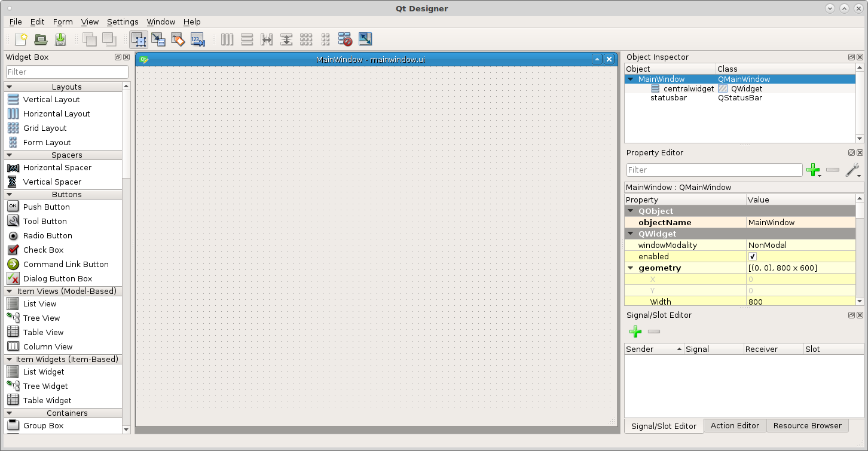Collapse MainWindow node in Object Inspector
This screenshot has height=451, width=868.
click(x=631, y=79)
